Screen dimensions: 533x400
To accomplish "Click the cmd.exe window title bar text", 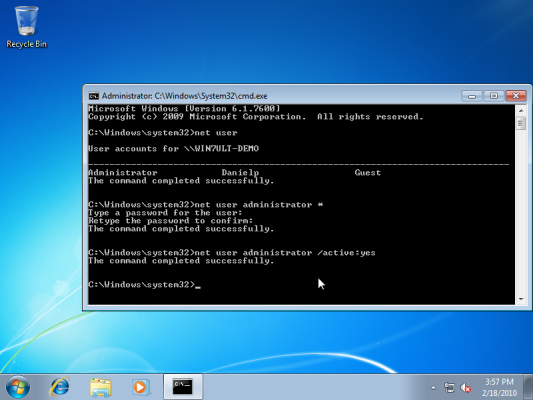I will click(x=185, y=96).
